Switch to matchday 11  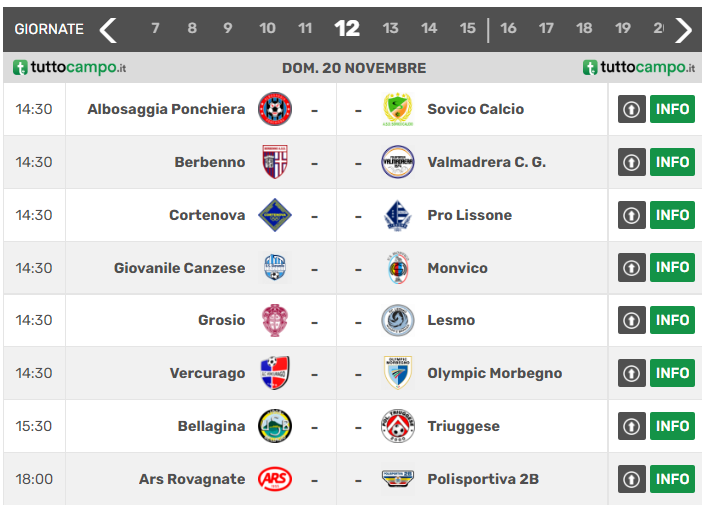point(305,29)
